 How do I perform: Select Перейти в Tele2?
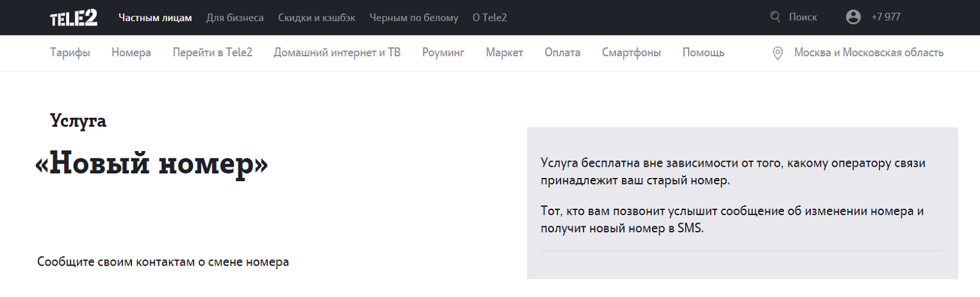coord(212,53)
